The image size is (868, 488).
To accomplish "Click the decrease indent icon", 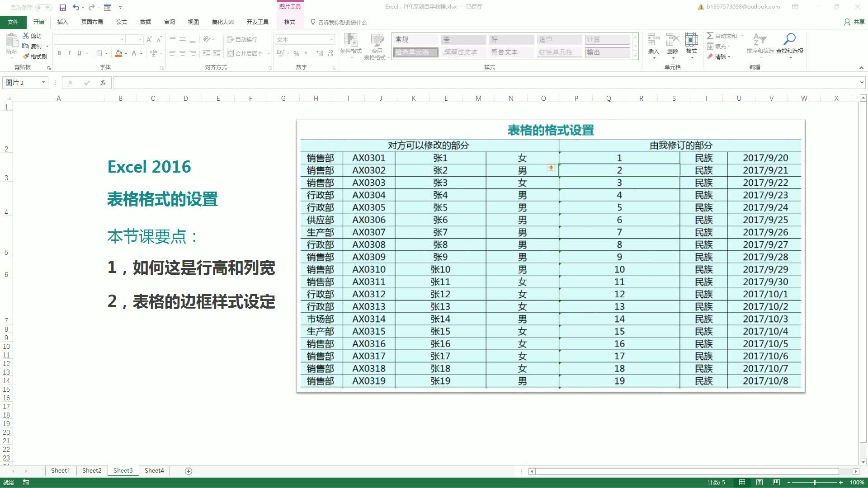I will pyautogui.click(x=207, y=53).
